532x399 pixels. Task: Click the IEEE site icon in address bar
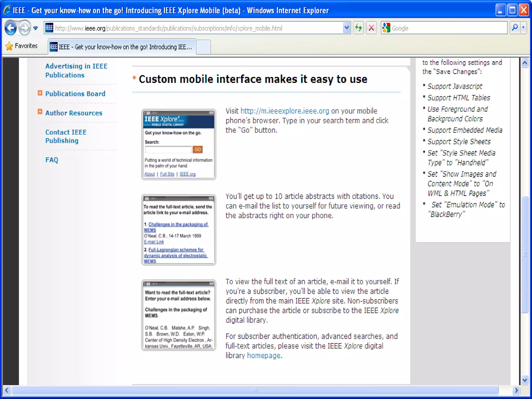(49, 28)
